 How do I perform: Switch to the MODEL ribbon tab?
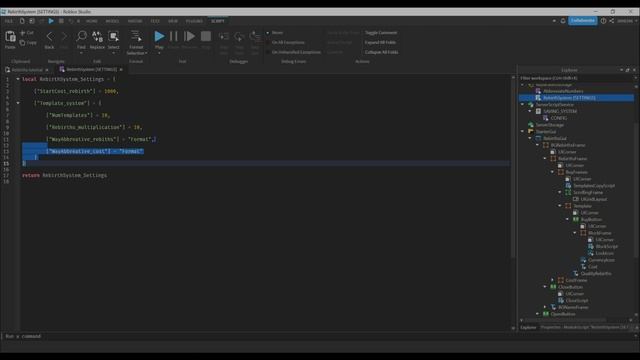click(x=112, y=21)
